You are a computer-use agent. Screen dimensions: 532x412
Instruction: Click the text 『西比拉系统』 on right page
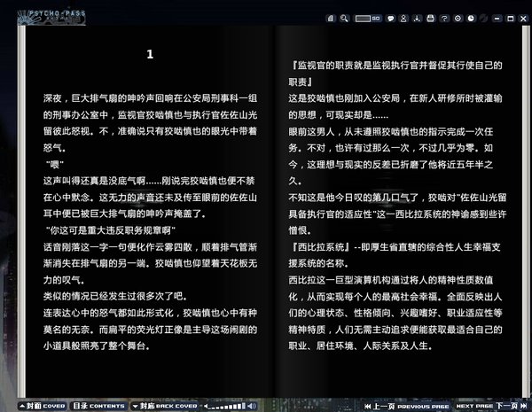321,247
